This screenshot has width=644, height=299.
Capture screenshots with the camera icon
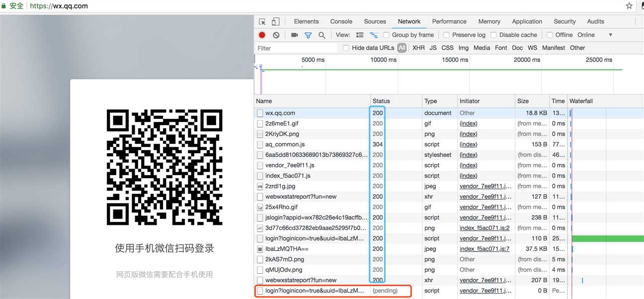pos(294,35)
